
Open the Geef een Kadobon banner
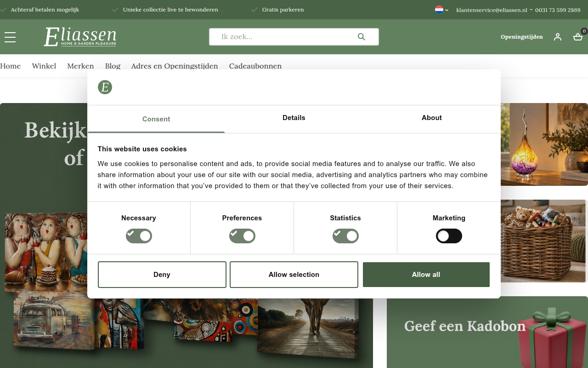coord(487,332)
